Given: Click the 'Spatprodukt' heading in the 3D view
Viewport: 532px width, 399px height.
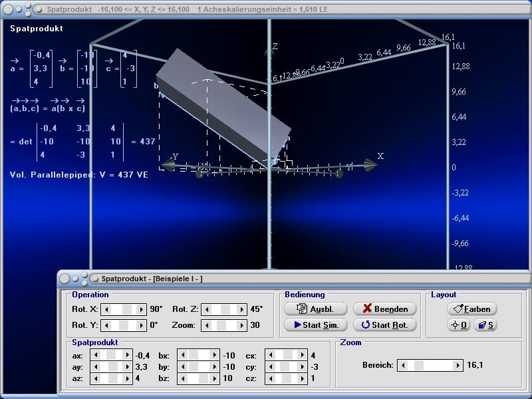Looking at the screenshot, I should tap(37, 29).
